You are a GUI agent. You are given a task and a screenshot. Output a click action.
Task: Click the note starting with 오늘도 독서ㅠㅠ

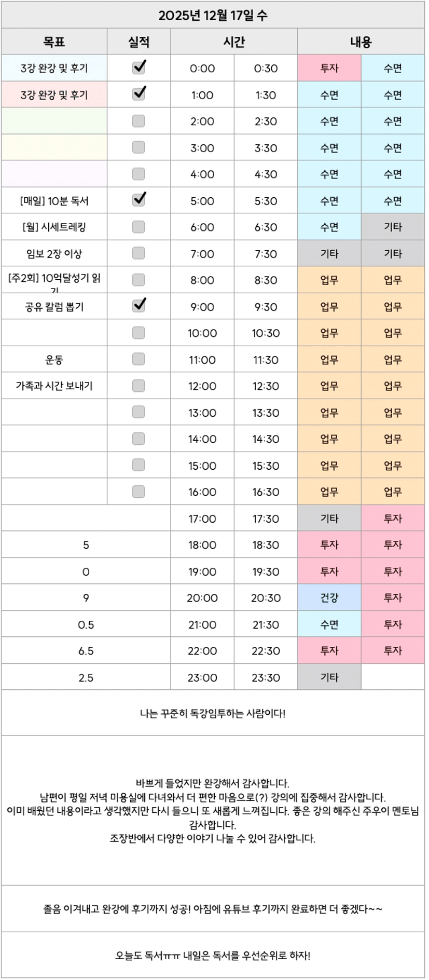click(x=213, y=956)
